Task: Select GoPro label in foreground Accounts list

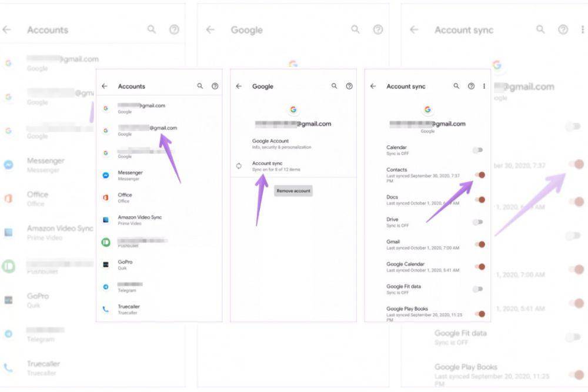Action: [x=125, y=262]
